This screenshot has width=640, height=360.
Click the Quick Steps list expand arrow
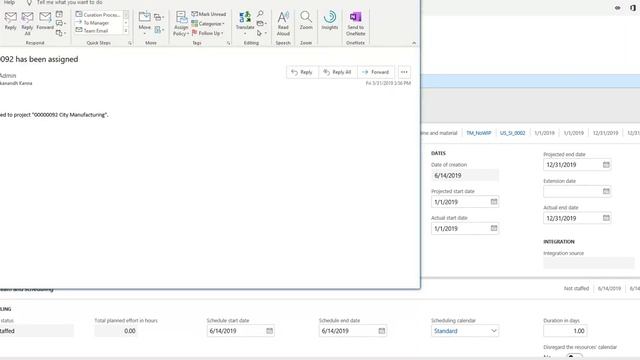[126, 31]
